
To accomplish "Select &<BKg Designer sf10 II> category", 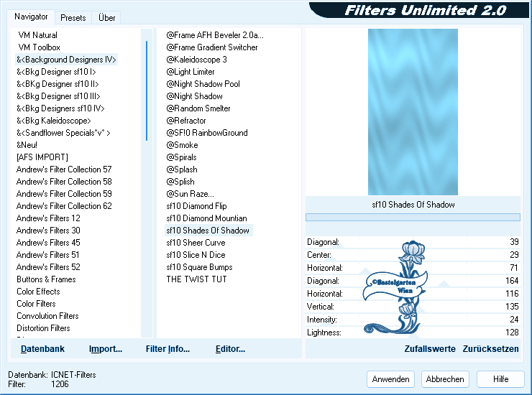I will pyautogui.click(x=58, y=84).
